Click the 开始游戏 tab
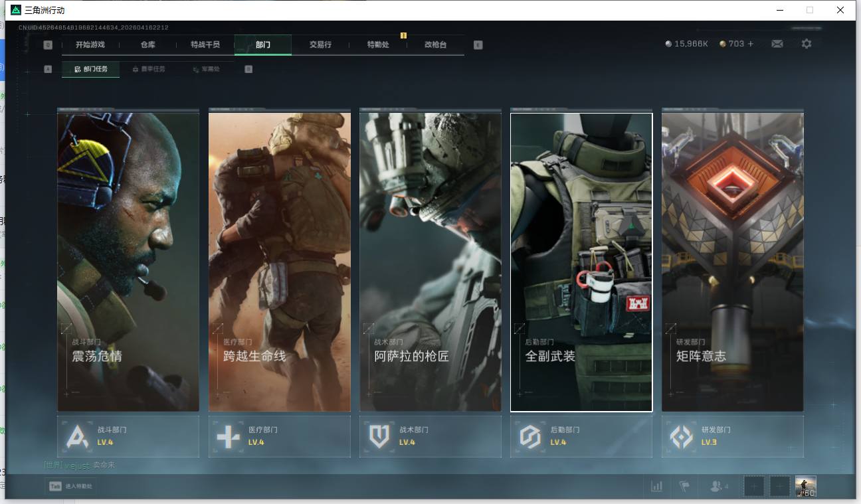 tap(90, 44)
